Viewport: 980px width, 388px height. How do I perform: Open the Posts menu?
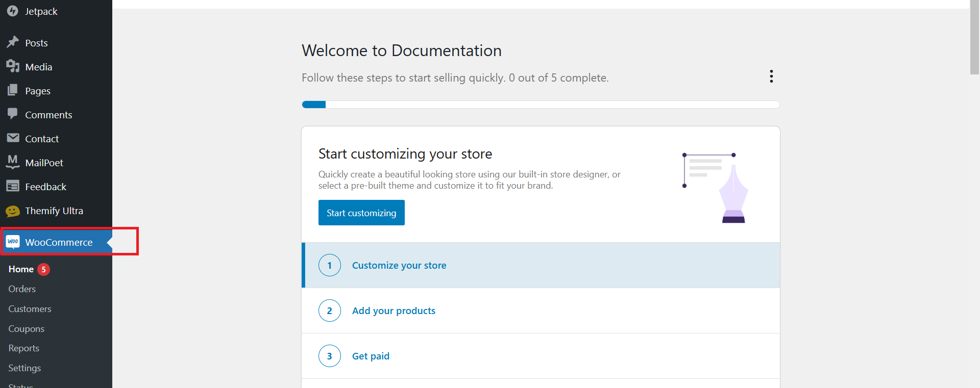pyautogui.click(x=36, y=43)
